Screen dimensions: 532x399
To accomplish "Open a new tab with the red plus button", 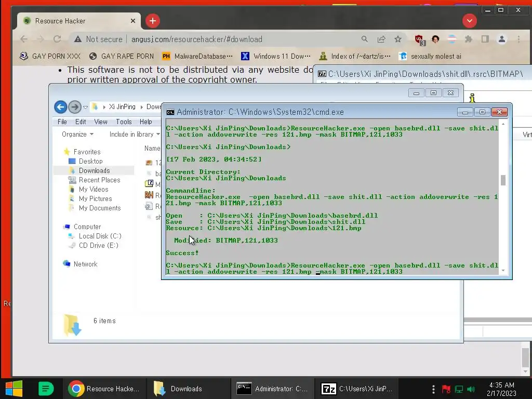I will pos(153,21).
